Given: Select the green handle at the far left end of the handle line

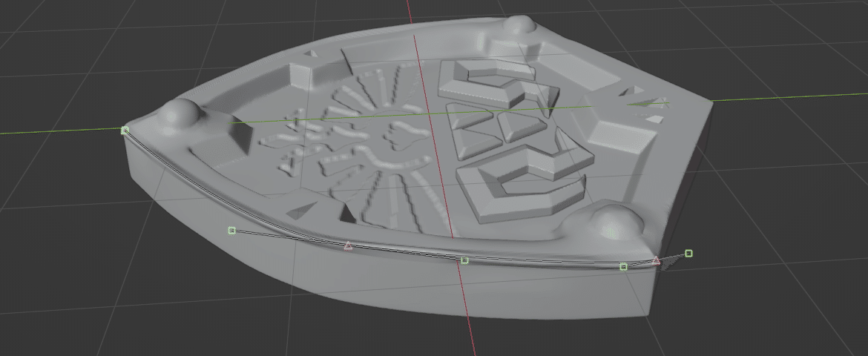Looking at the screenshot, I should (232, 231).
